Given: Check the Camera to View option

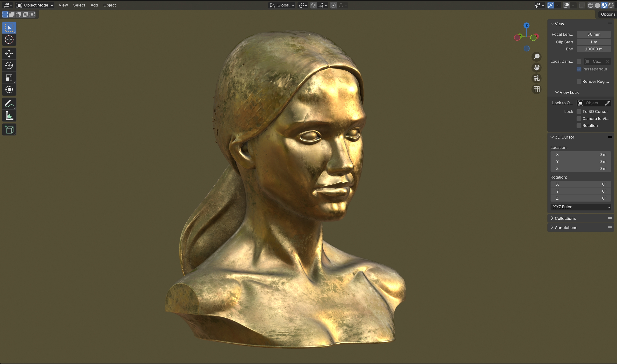Looking at the screenshot, I should coord(579,119).
